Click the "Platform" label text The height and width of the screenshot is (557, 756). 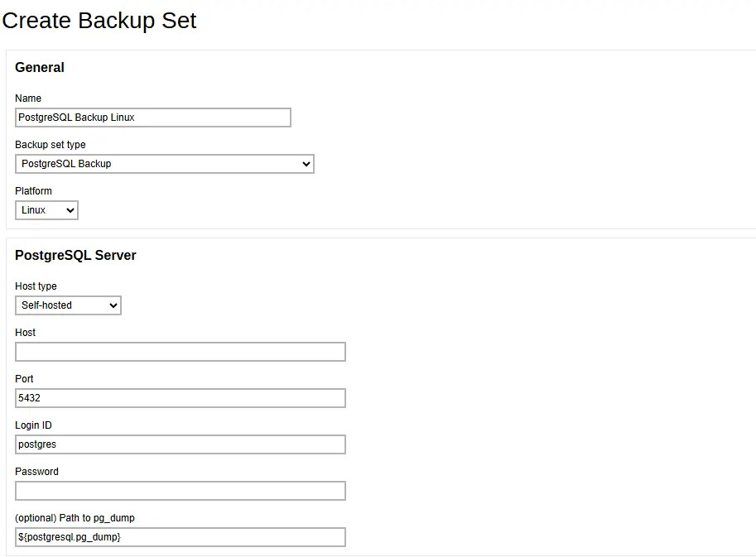pyautogui.click(x=33, y=191)
